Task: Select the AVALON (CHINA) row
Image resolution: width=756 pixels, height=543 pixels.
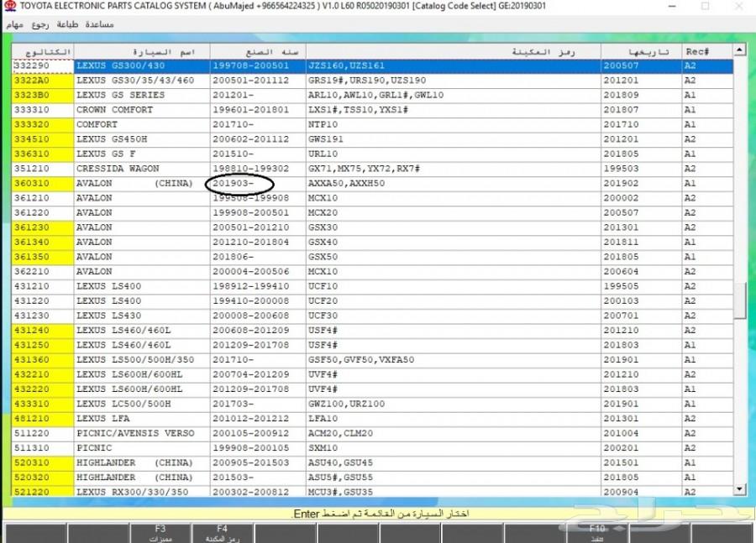Action: click(372, 183)
